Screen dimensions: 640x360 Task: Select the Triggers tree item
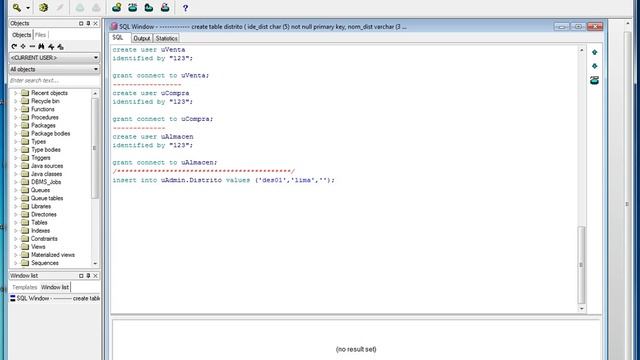41,158
